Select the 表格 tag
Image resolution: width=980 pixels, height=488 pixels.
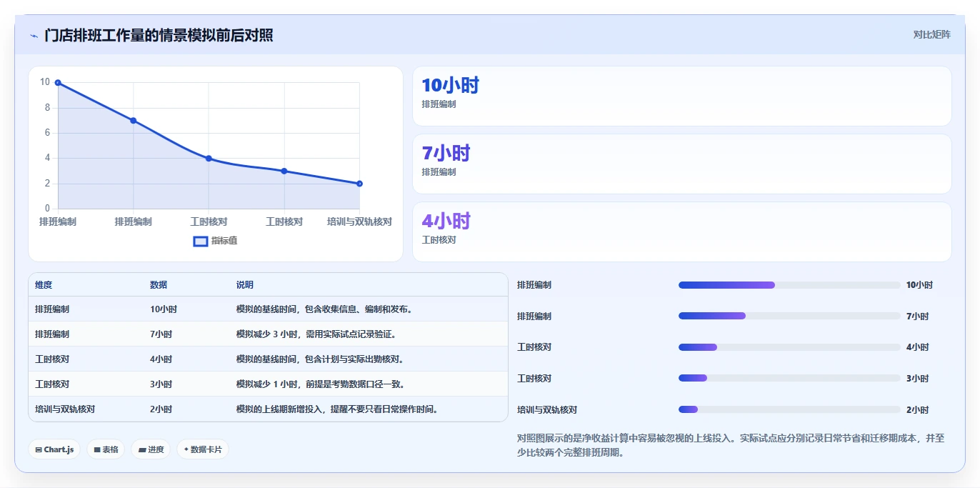106,449
